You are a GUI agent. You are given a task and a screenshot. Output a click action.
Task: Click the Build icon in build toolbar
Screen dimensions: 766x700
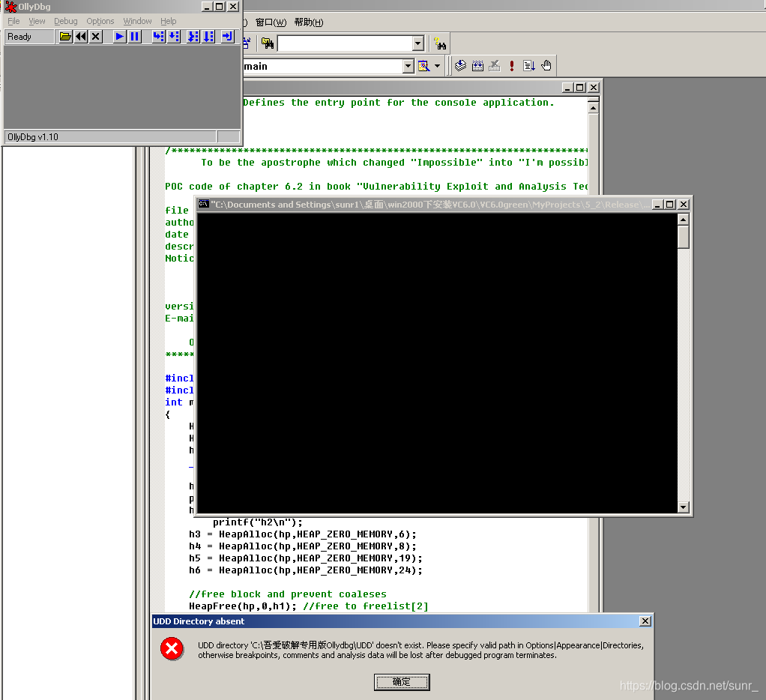(x=477, y=65)
